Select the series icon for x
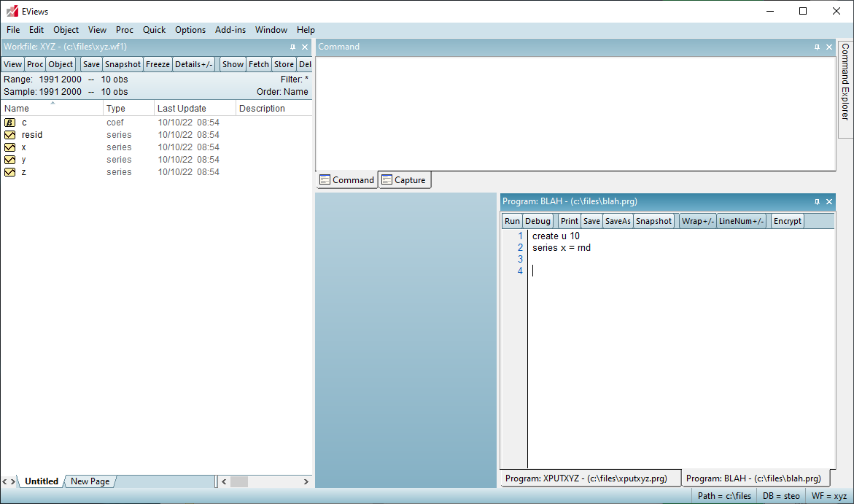 [9, 147]
